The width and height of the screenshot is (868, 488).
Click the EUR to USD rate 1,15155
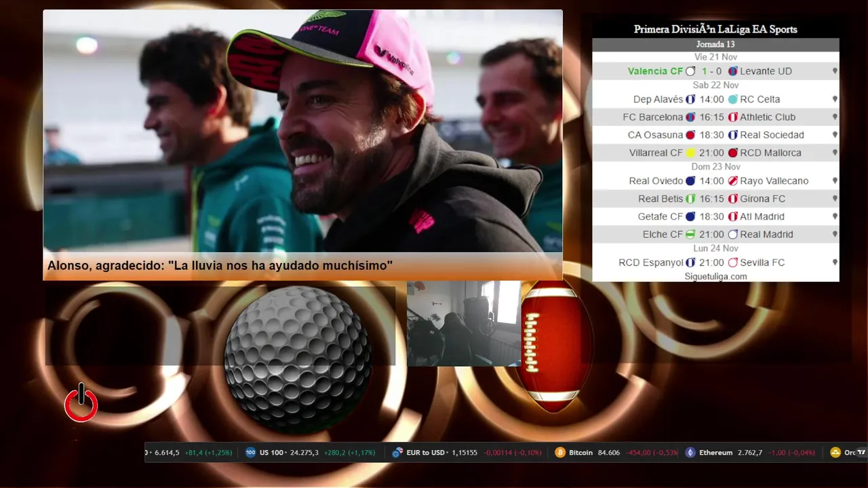coord(465,452)
